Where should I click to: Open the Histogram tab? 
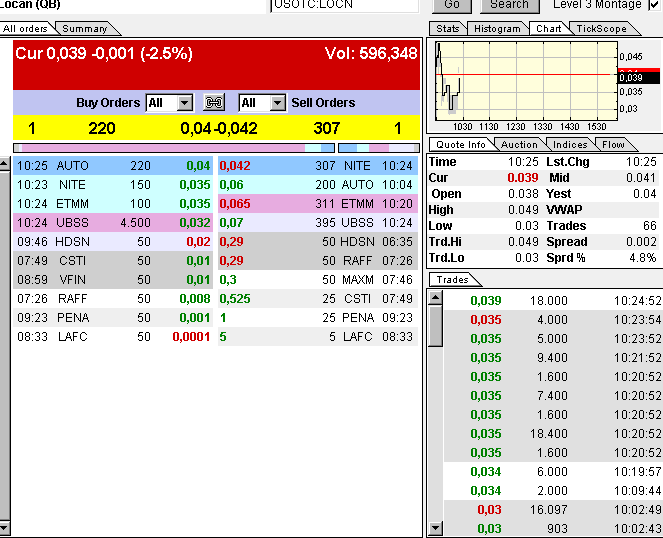click(x=497, y=29)
